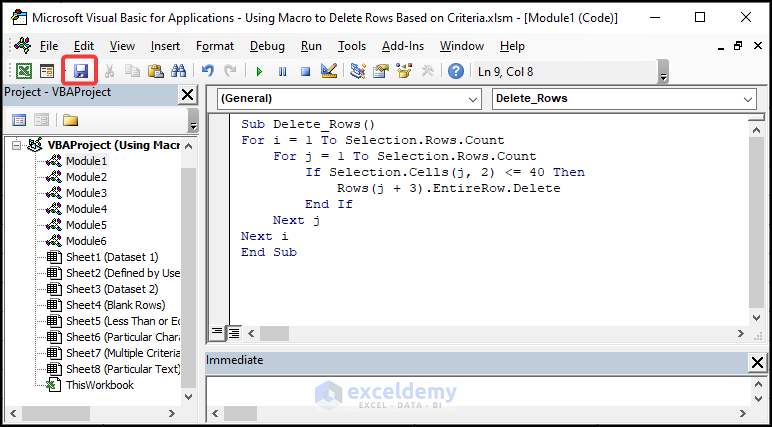Click View Microsoft Excel toolbar icon
Screen dimensions: 772x427
(24, 71)
